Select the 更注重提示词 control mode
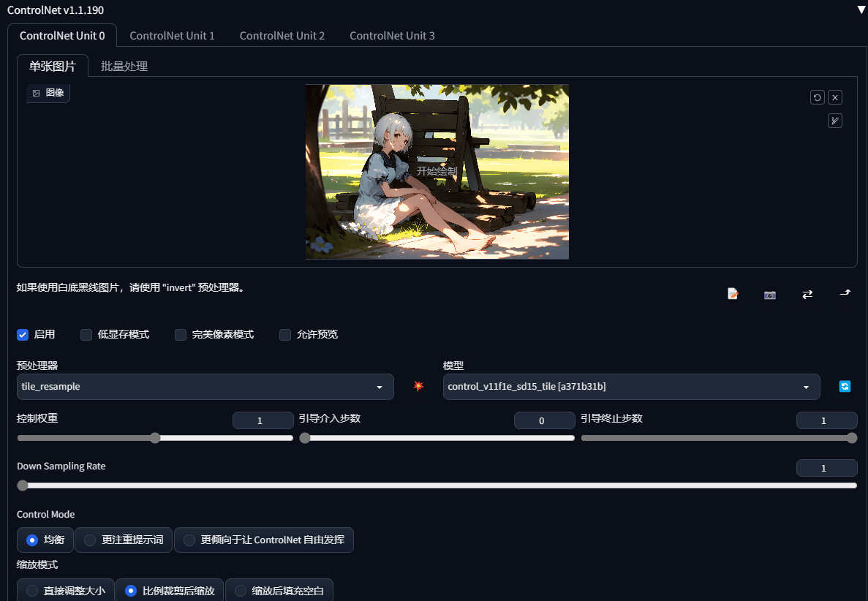868x601 pixels. point(124,540)
